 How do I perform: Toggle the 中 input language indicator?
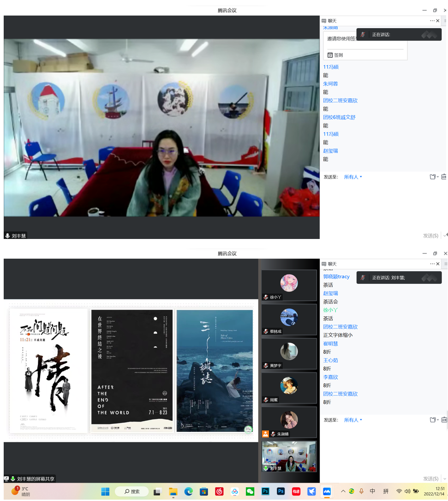(x=372, y=491)
